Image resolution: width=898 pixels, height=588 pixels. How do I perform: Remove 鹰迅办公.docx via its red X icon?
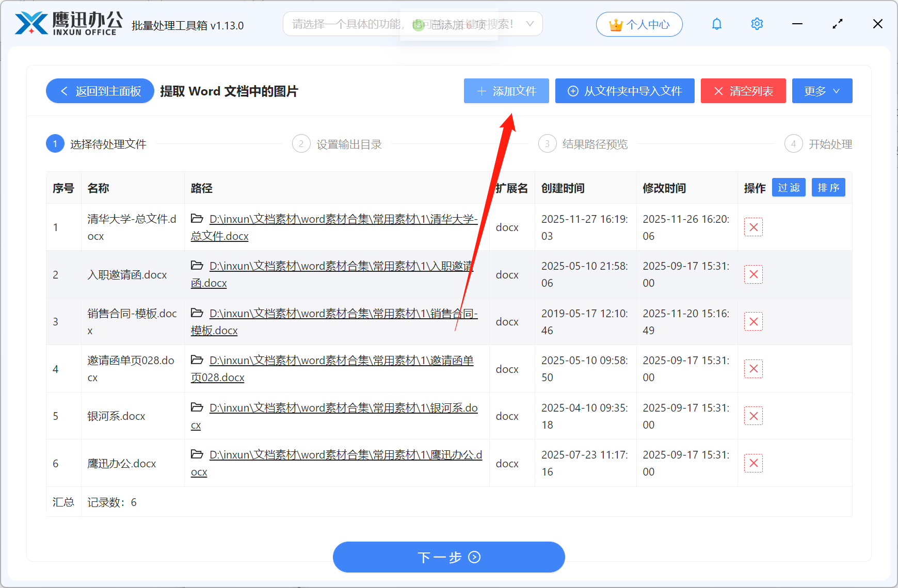(753, 463)
